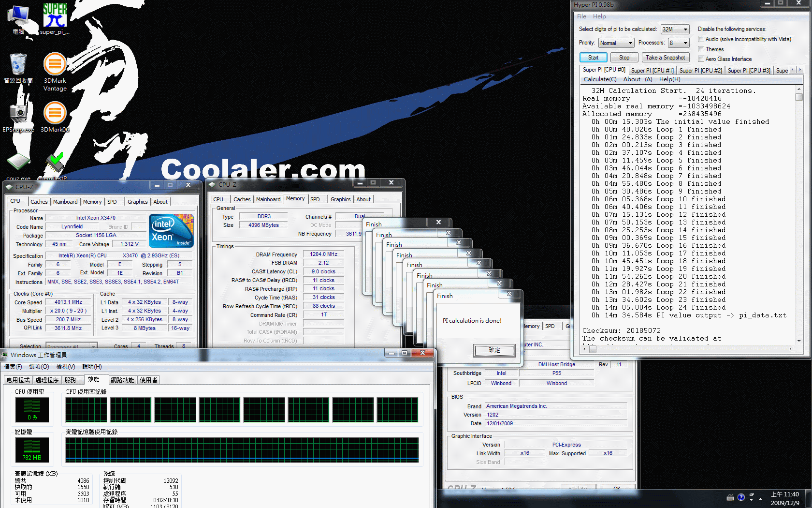
Task: Open the File menu in Hyper PI
Action: click(581, 16)
